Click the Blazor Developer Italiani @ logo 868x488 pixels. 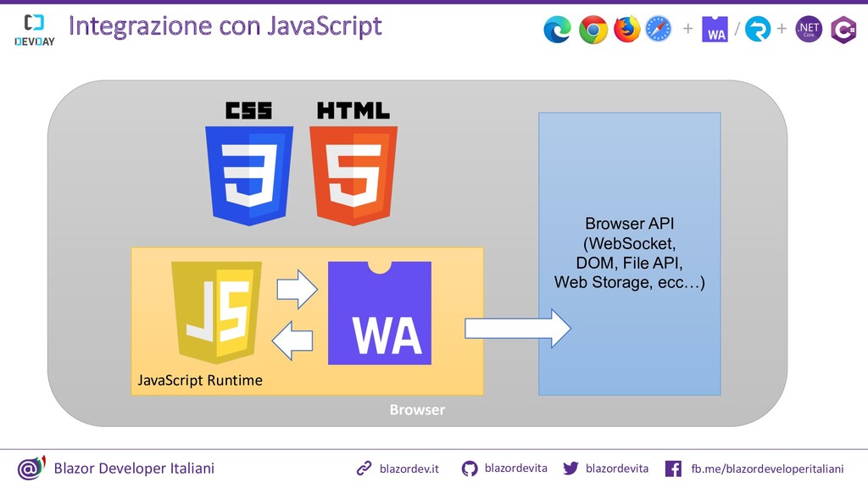pyautogui.click(x=31, y=468)
